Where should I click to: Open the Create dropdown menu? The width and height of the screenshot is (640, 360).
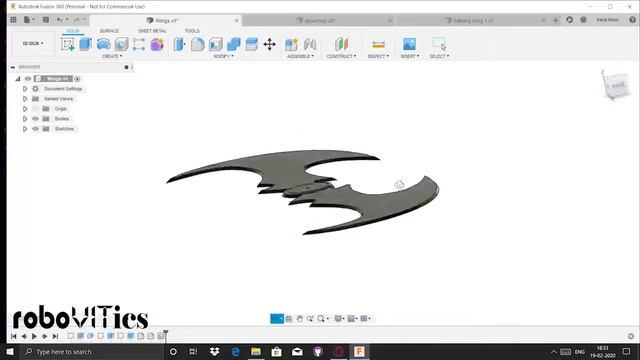(x=112, y=56)
